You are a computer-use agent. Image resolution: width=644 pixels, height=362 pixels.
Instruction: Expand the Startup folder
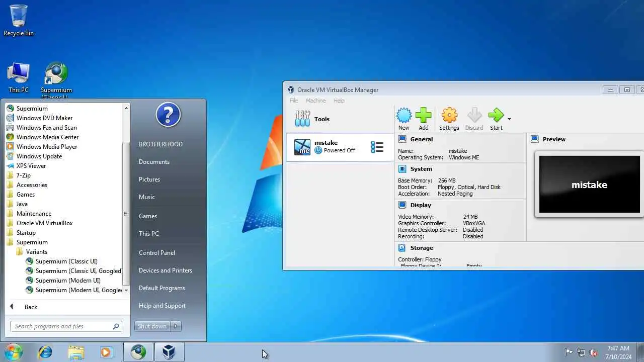(x=26, y=232)
